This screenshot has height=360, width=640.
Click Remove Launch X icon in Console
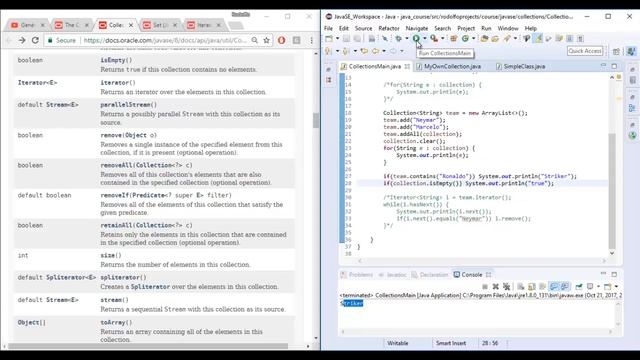[496, 287]
